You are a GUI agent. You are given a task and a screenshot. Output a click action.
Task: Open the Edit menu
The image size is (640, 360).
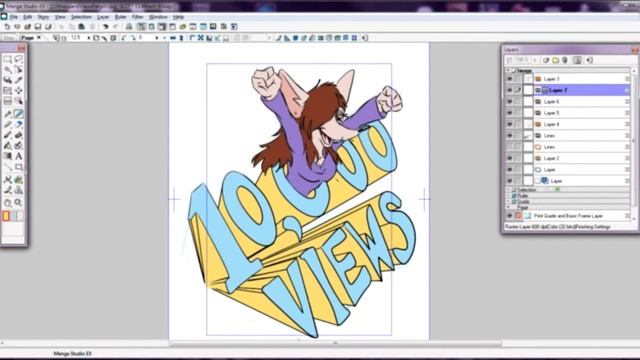(27, 17)
